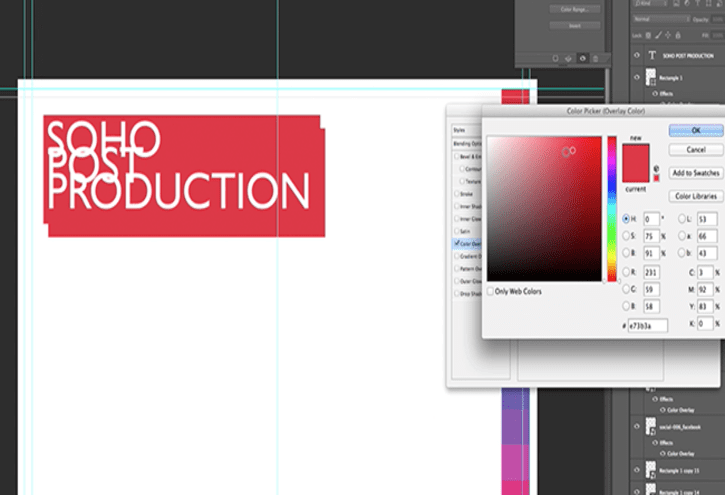Click the trash icon in the Properties panel
Image resolution: width=725 pixels, height=495 pixels.
tap(596, 59)
